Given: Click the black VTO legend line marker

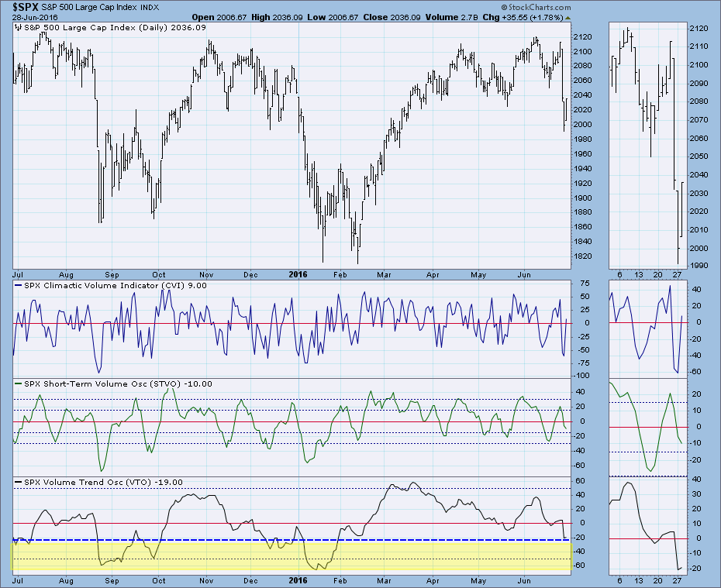Looking at the screenshot, I should pos(17,483).
